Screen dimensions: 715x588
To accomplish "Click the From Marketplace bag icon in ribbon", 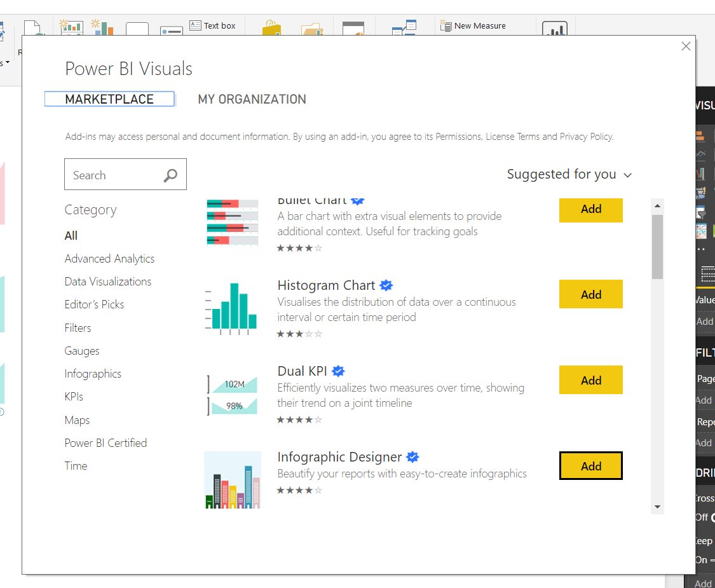I will tap(272, 27).
